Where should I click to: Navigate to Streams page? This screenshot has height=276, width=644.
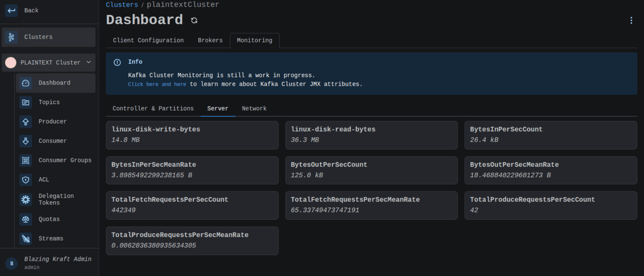point(56,239)
